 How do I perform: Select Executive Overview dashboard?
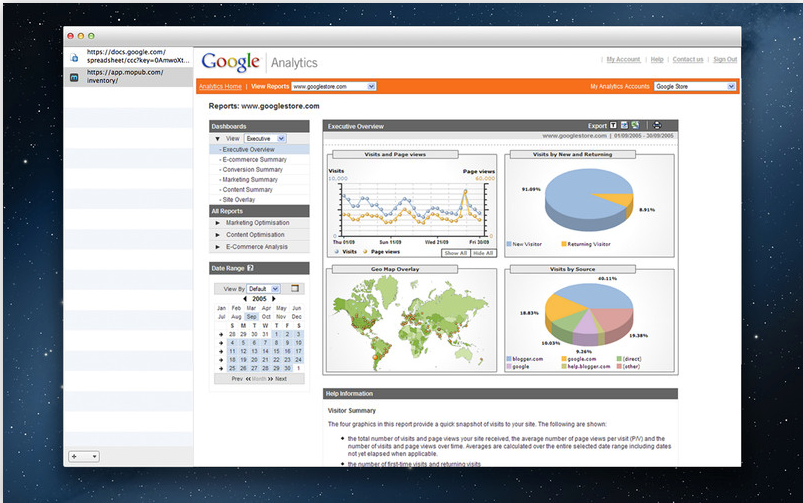tap(260, 150)
